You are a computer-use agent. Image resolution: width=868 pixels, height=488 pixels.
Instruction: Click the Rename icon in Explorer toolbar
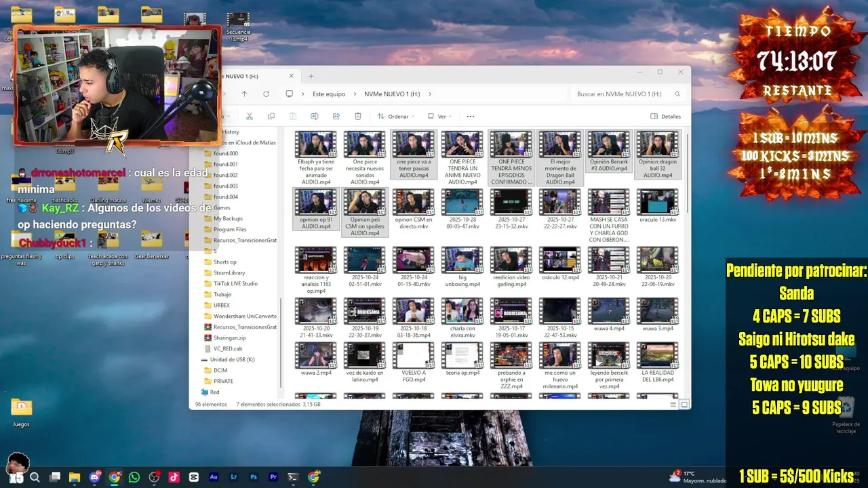coord(315,116)
